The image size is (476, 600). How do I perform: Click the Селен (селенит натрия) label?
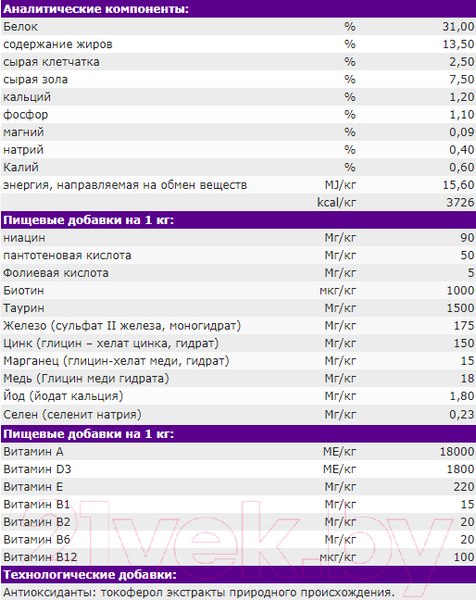(x=72, y=414)
